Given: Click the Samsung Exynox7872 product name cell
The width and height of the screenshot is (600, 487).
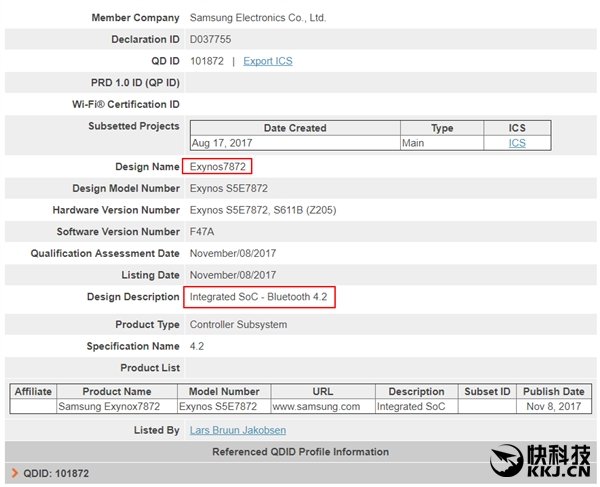Looking at the screenshot, I should pos(117,406).
